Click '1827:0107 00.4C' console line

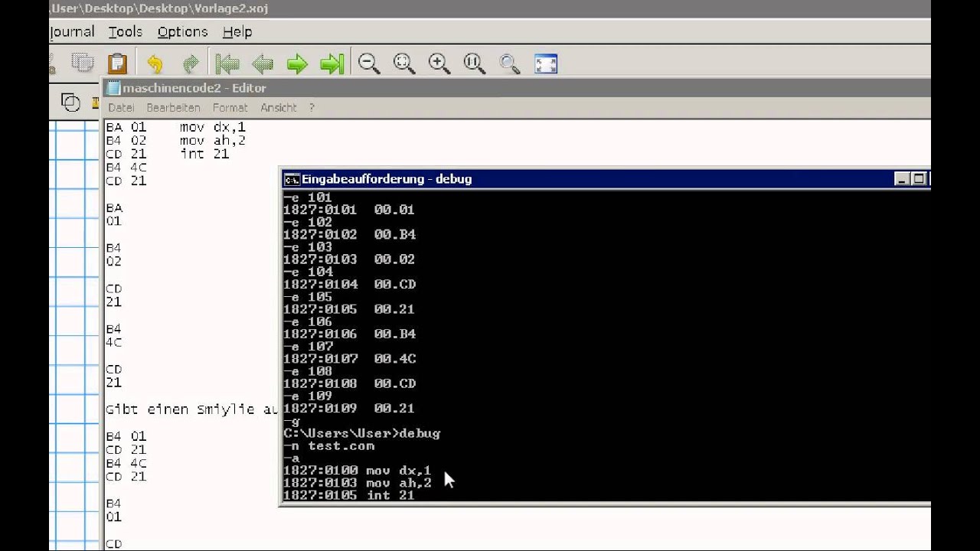(350, 358)
